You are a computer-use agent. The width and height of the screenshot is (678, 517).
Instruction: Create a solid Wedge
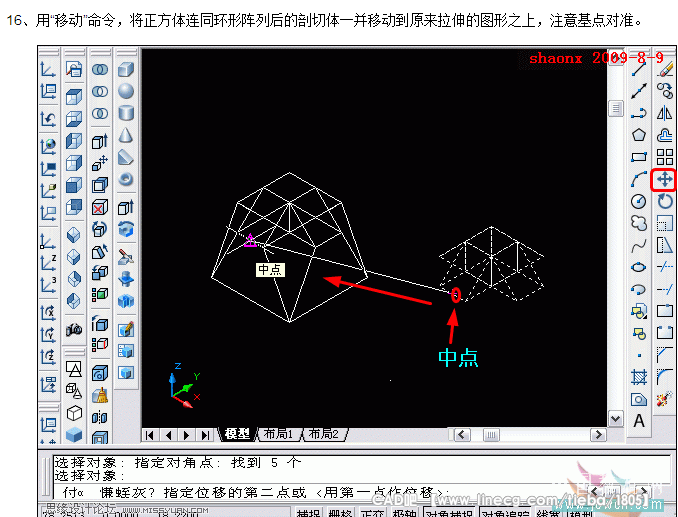tap(126, 157)
